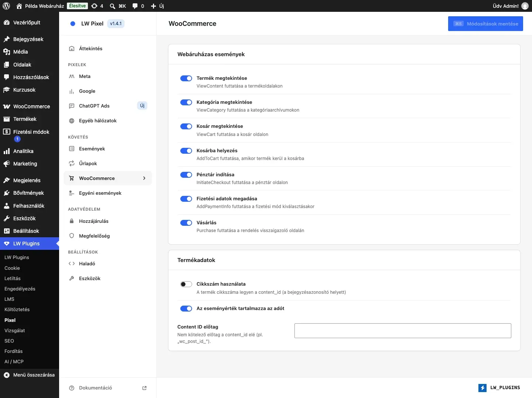Open Vezérlőpult in the WordPress menu
The width and height of the screenshot is (532, 398).
[x=30, y=23]
